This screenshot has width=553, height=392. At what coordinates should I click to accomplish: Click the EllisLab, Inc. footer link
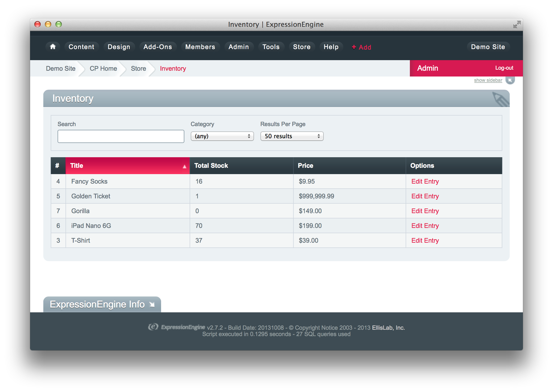[x=388, y=328]
